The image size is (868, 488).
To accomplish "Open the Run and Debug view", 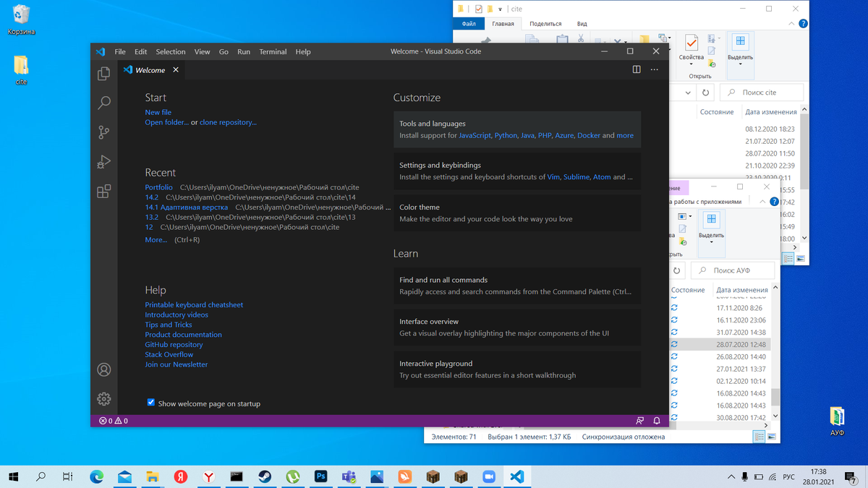I will pyautogui.click(x=103, y=161).
